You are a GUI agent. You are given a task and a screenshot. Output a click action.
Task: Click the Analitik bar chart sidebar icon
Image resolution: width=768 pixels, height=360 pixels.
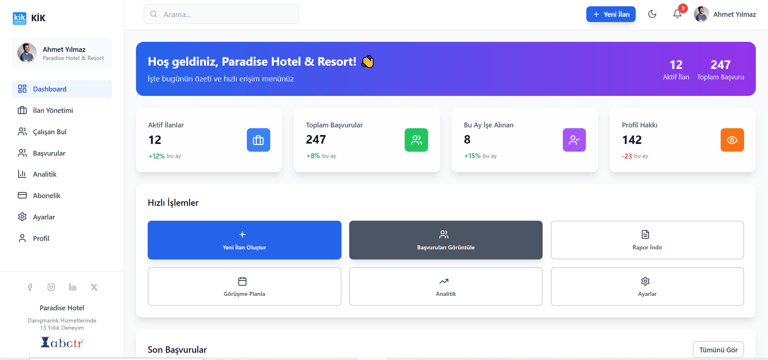tap(22, 174)
